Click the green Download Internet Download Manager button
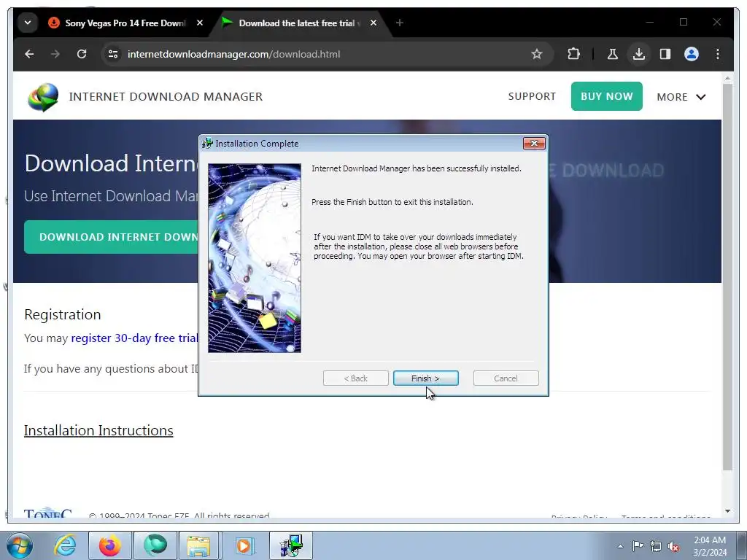The image size is (747, 560). (x=112, y=237)
